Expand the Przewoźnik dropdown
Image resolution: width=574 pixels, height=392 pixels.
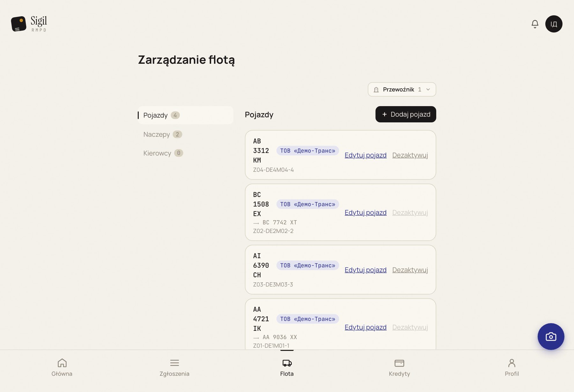[402, 90]
